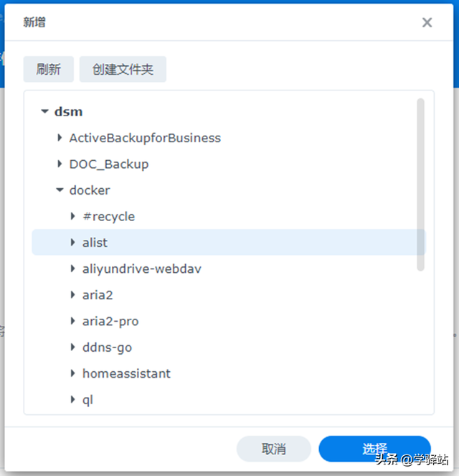Collapse the docker folder arrow
The image size is (459, 476).
point(60,190)
